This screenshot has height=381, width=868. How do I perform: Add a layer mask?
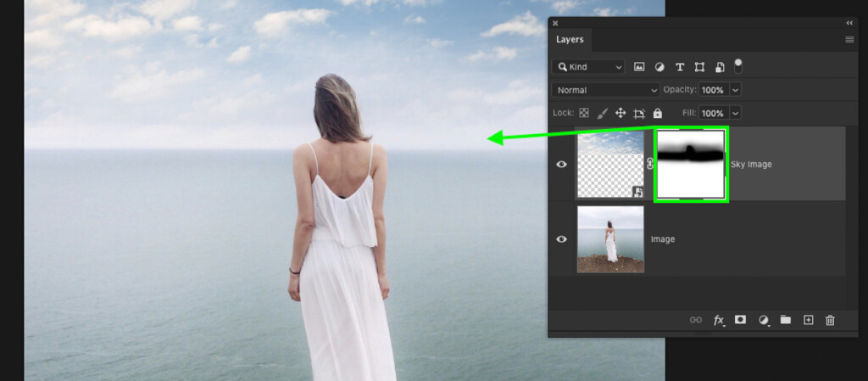coord(740,320)
